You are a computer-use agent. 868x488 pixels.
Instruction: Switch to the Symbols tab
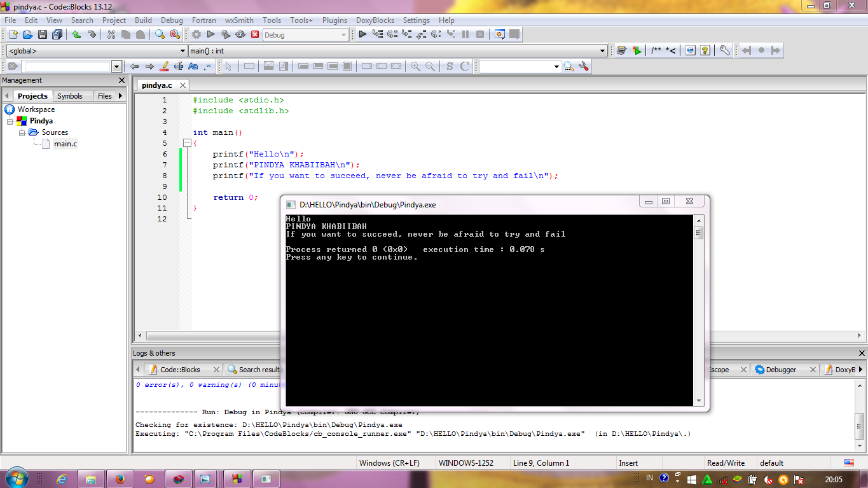(x=70, y=96)
